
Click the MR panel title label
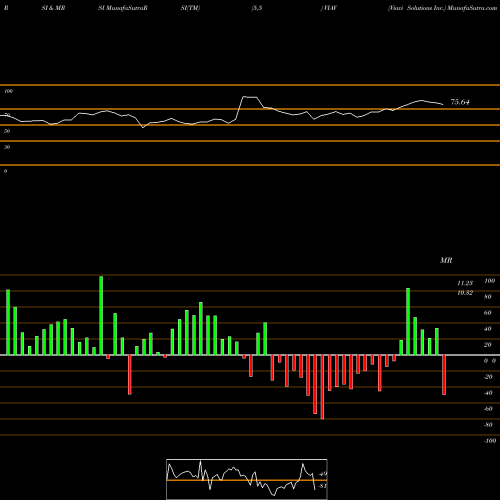tap(446, 260)
